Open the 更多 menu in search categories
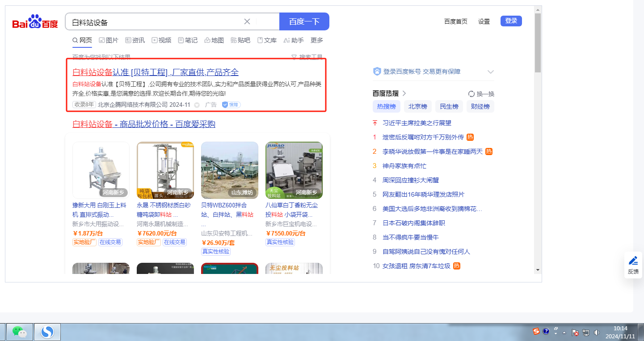The width and height of the screenshot is (644, 341). coord(317,40)
